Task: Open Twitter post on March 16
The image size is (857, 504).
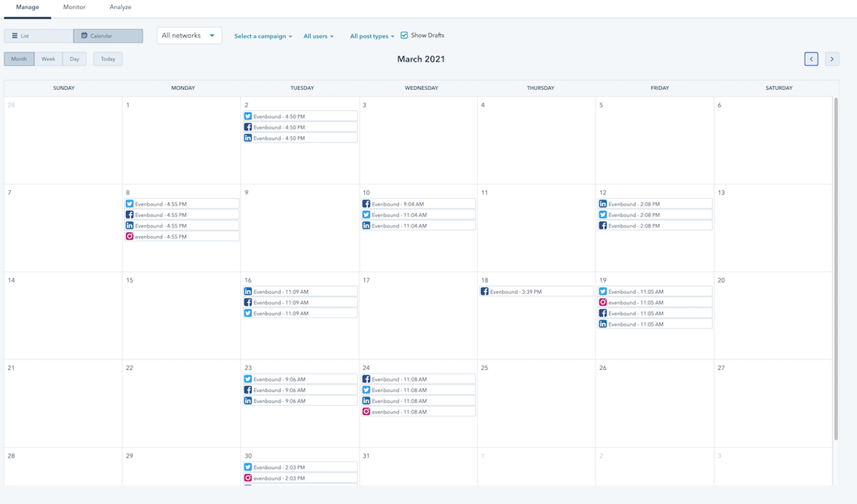Action: coord(300,314)
